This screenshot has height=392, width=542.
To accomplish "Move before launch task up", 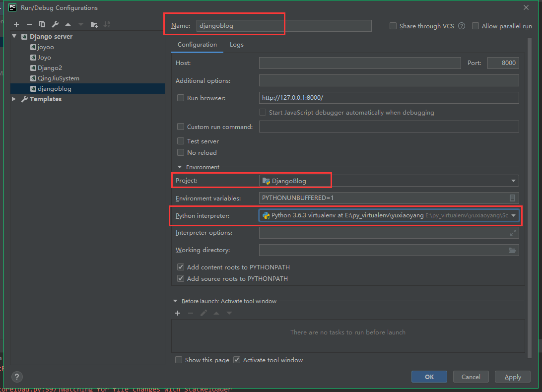I will pos(216,313).
